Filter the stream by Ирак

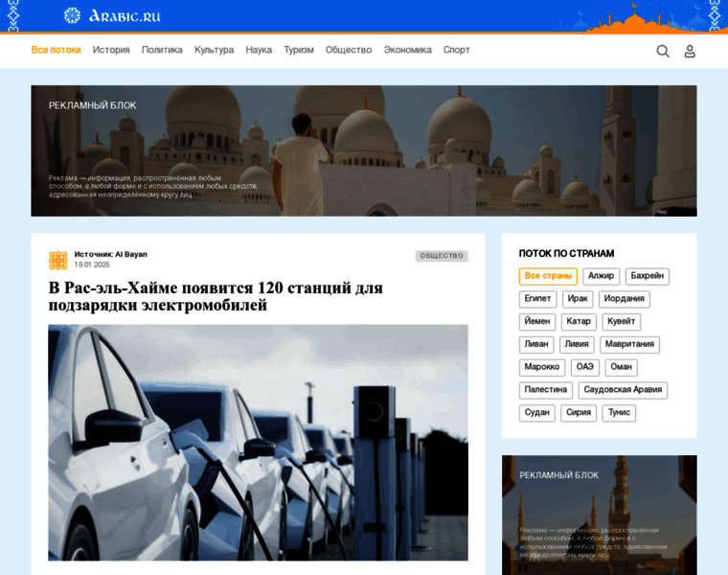click(x=578, y=299)
